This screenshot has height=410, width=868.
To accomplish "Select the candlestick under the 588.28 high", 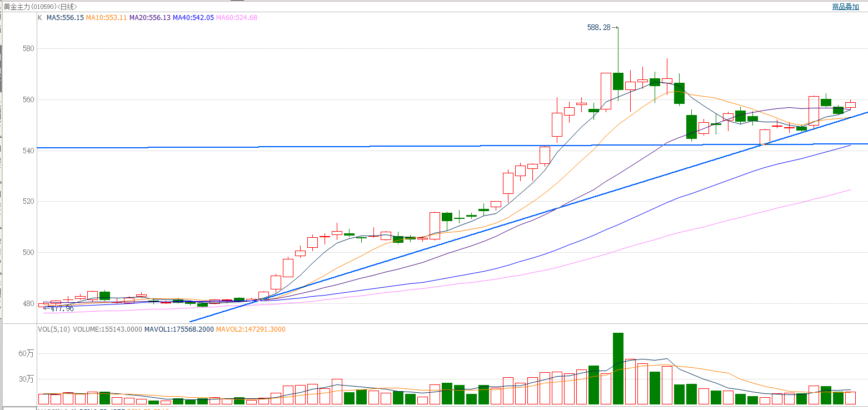I will (x=618, y=81).
